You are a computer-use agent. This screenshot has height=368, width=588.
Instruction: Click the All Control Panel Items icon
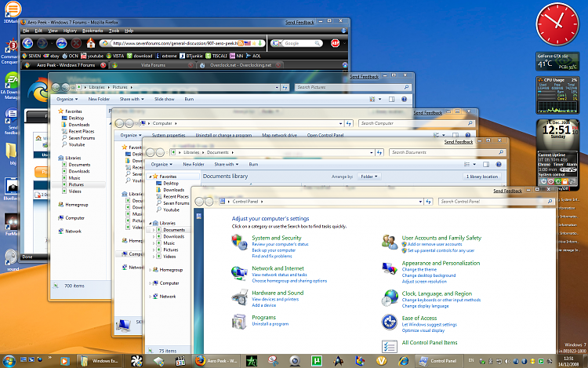pyautogui.click(x=389, y=346)
